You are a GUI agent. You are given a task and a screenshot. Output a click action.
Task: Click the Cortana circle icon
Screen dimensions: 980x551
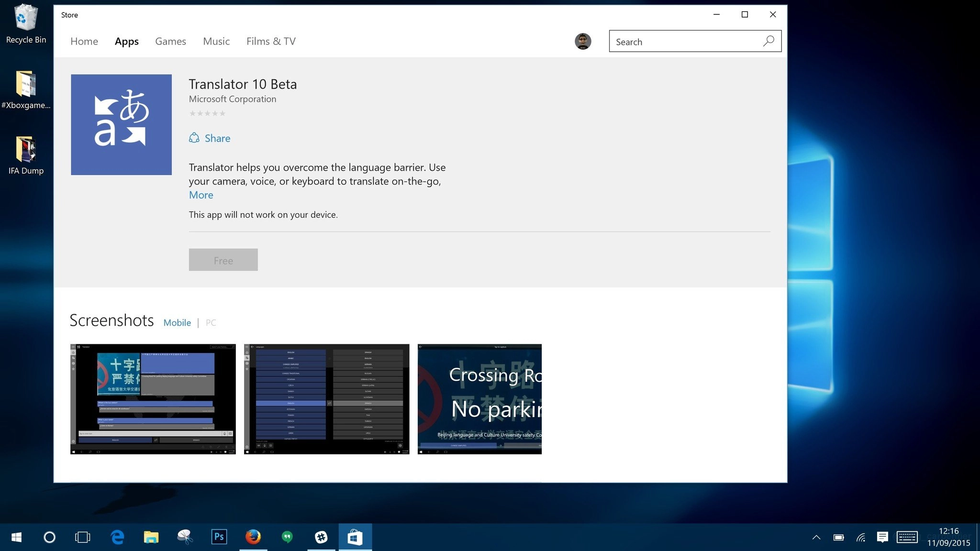click(x=49, y=537)
